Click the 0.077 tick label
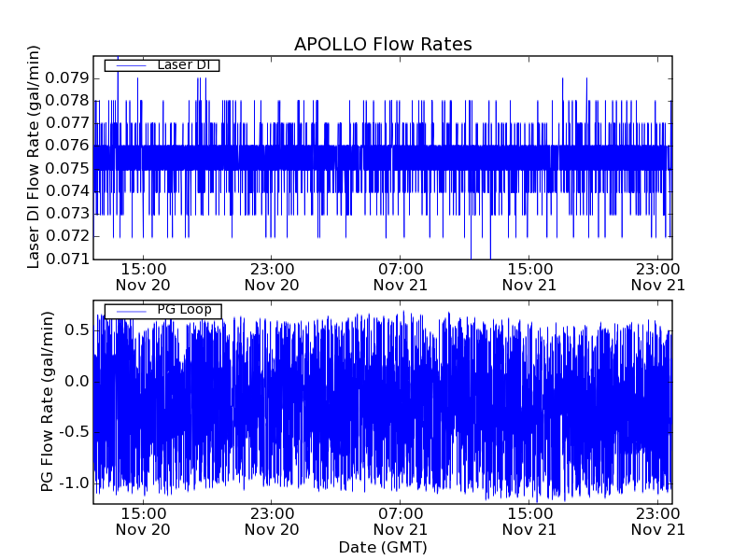Image resolution: width=747 pixels, height=560 pixels. (x=67, y=123)
